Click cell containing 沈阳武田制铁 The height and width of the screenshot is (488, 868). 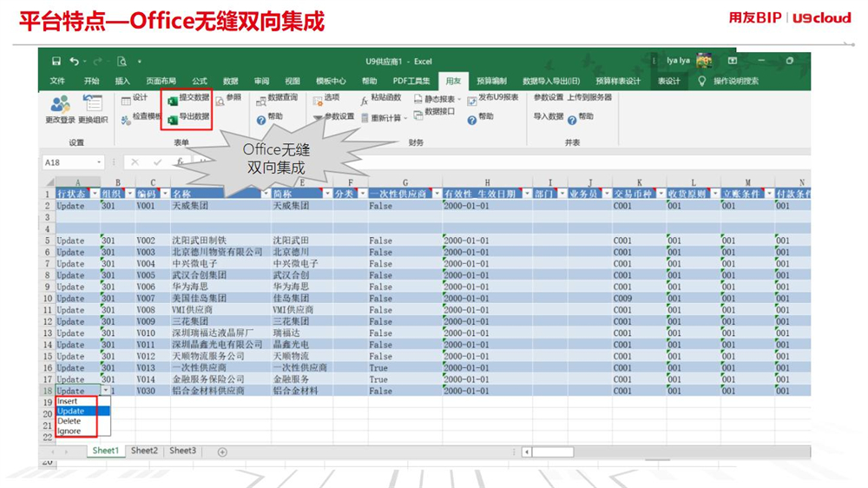(x=220, y=241)
